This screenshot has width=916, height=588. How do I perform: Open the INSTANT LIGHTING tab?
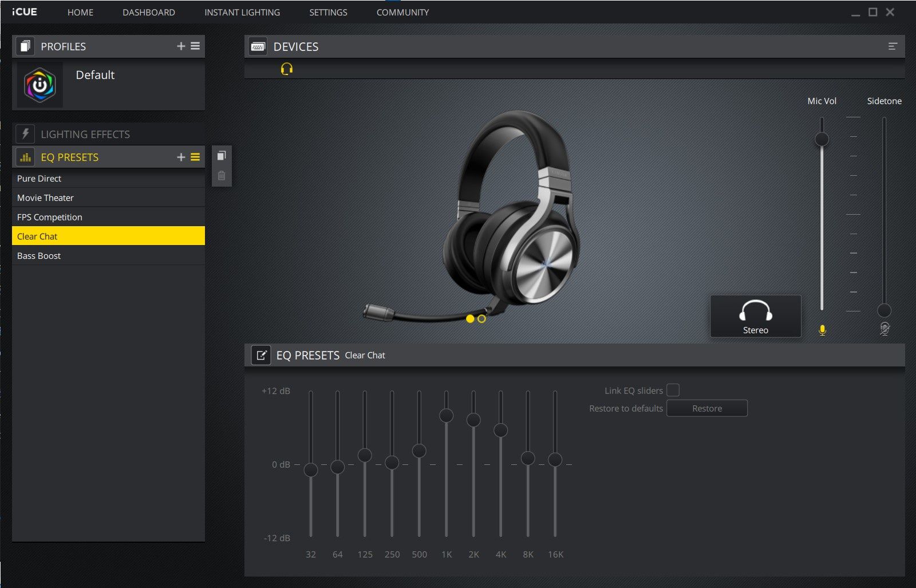click(242, 12)
